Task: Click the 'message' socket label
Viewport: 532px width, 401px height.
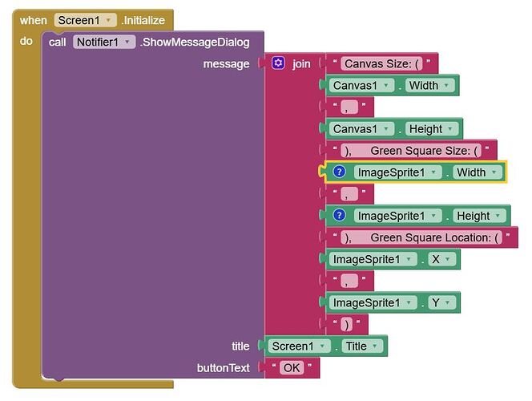Action: (226, 64)
